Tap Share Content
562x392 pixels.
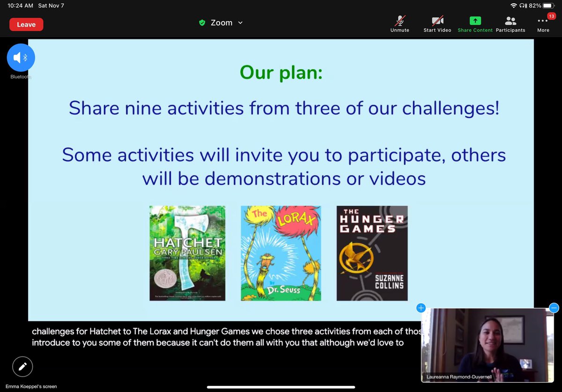pyautogui.click(x=475, y=24)
